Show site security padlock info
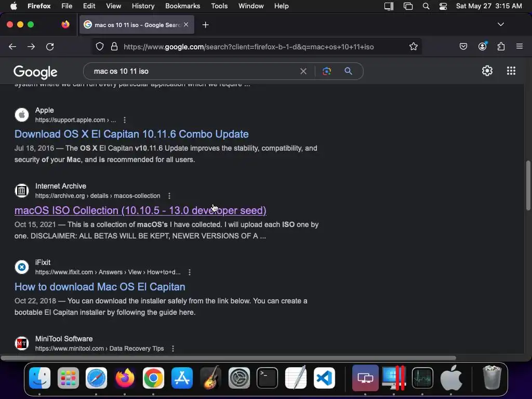The height and width of the screenshot is (399, 532). (114, 46)
